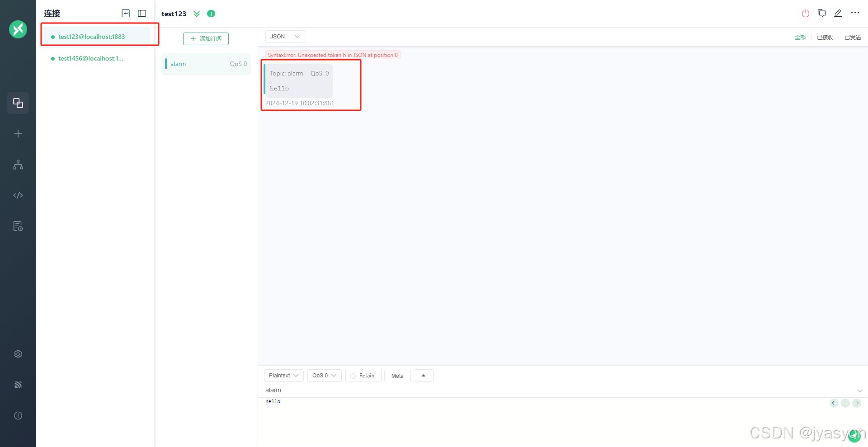This screenshot has width=868, height=447.
Task: Switch to the 已发送 messages tab
Action: click(853, 37)
